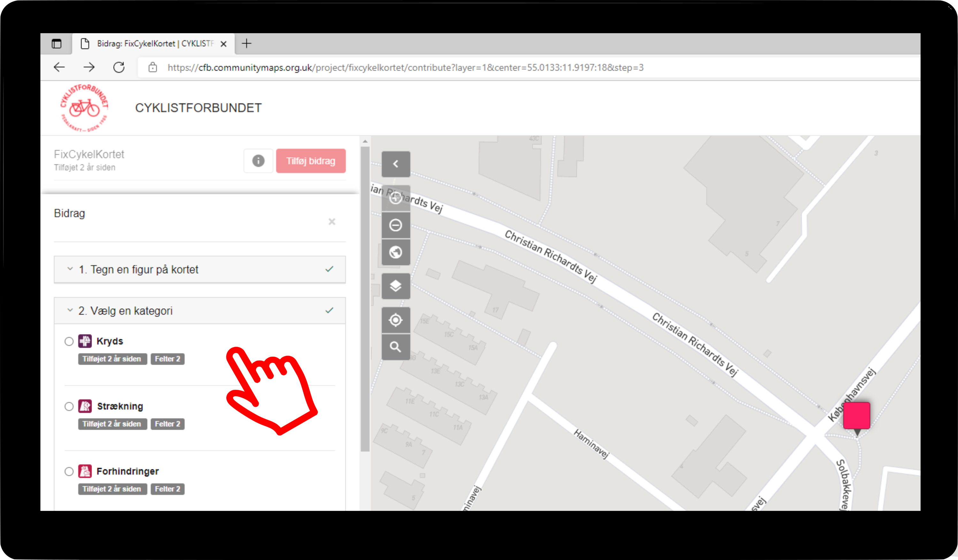Click the globe icon on the map toolbar
Screen dimensions: 958x560
point(395,252)
